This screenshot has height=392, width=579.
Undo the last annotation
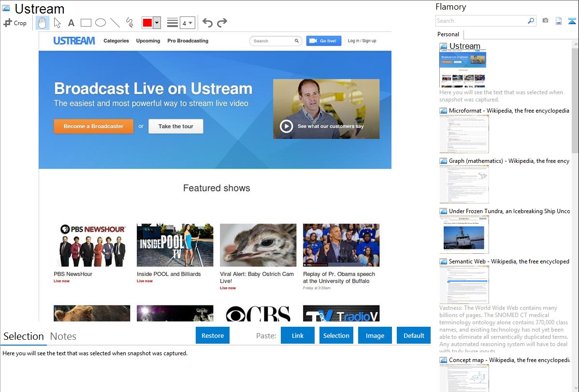(207, 23)
